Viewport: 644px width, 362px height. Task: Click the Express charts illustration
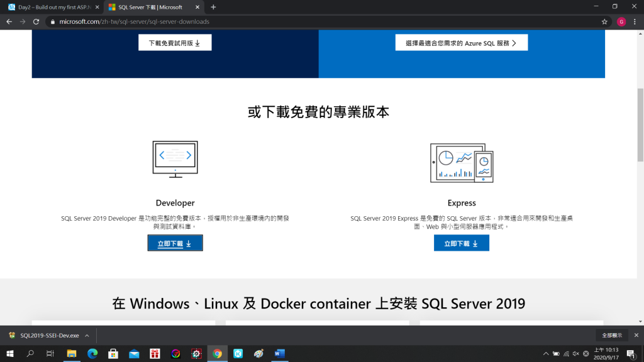462,163
